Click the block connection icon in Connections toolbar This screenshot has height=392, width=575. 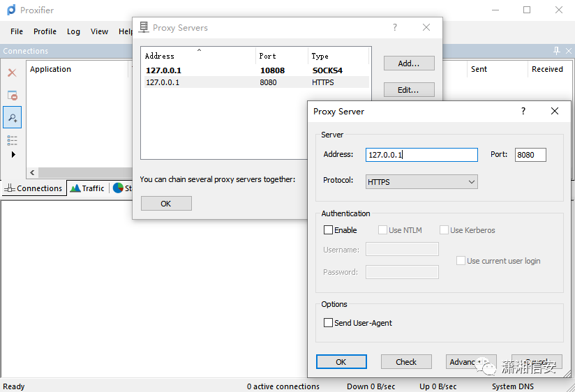(x=12, y=96)
